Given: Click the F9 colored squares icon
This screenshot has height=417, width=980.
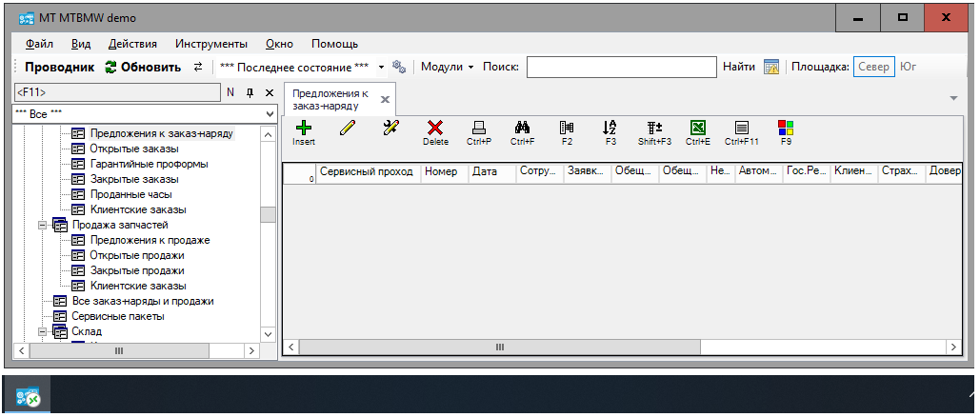Looking at the screenshot, I should (786, 129).
